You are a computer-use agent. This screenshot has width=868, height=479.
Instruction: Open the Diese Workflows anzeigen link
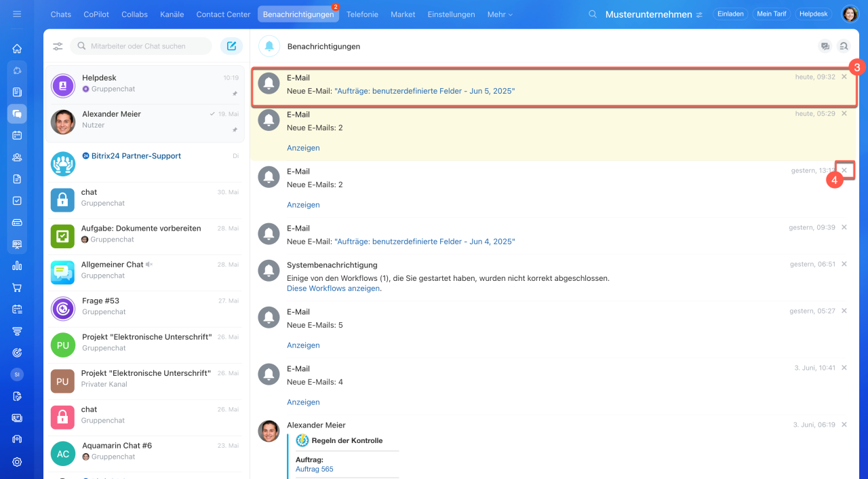click(333, 288)
